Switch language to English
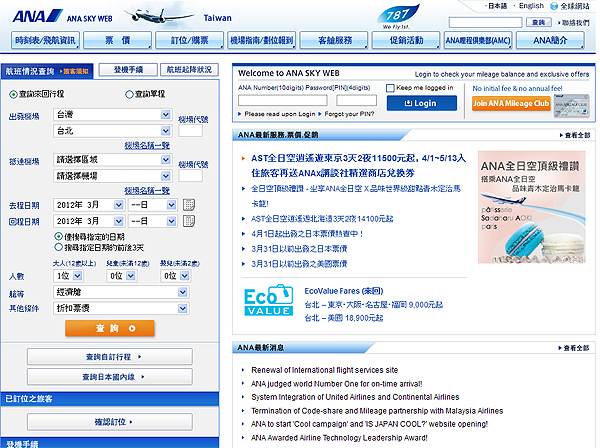 pos(531,6)
